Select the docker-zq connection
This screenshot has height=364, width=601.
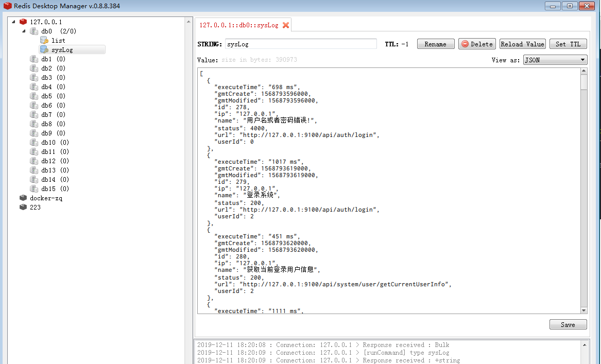[x=46, y=198]
